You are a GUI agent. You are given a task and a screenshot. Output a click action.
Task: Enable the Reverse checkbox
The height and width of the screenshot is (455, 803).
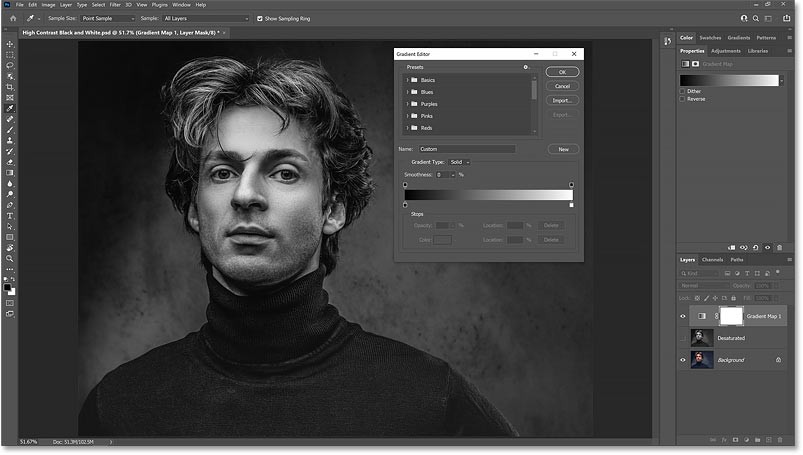pyautogui.click(x=683, y=99)
